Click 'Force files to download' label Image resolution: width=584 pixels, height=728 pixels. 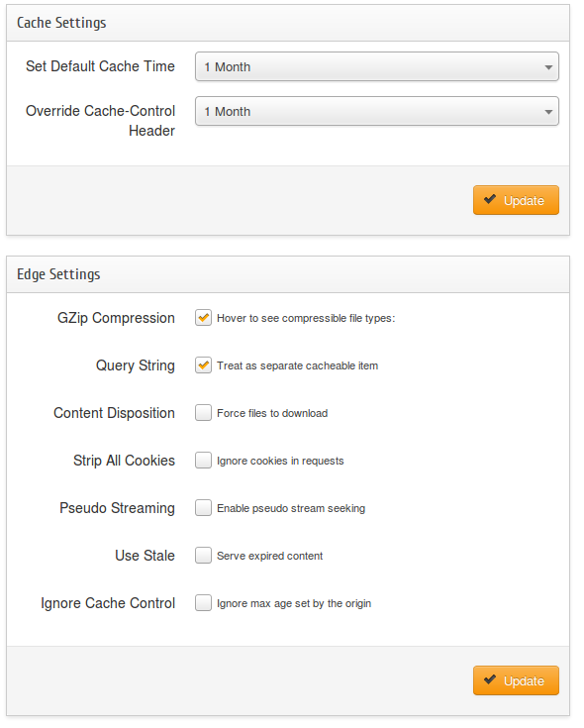272,413
